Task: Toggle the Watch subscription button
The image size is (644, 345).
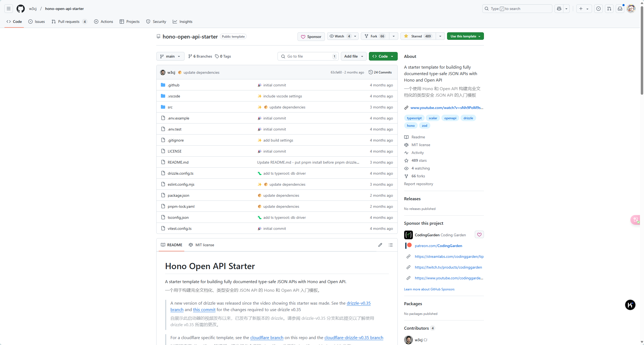Action: [x=340, y=36]
